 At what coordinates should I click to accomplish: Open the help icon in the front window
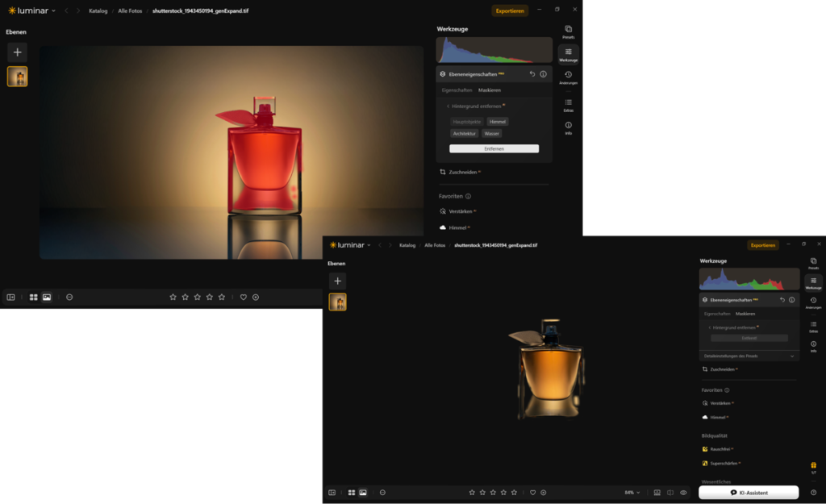[813, 493]
